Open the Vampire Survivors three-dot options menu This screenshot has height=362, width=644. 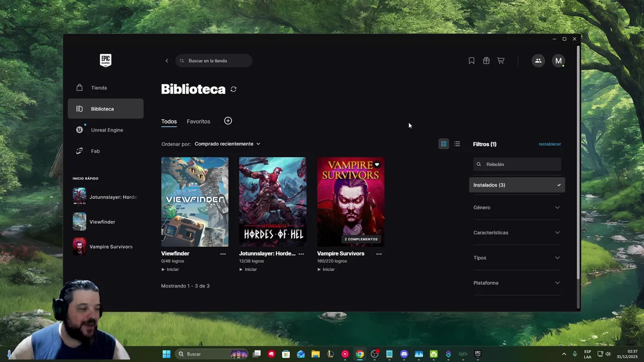[x=379, y=254]
